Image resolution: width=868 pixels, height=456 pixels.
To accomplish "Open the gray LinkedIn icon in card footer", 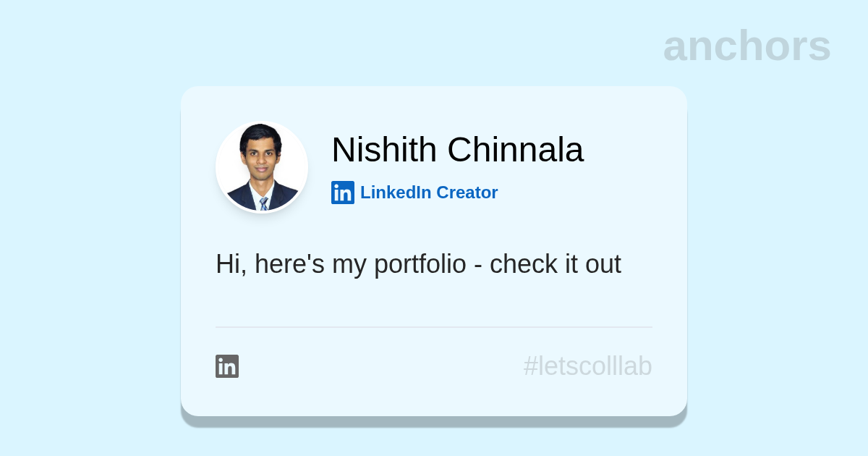I will point(227,366).
